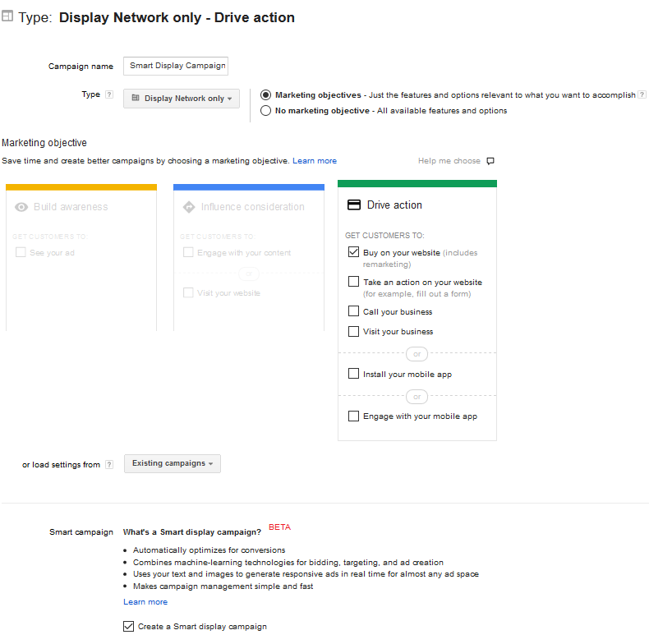Click the Help me choose link
The image size is (649, 644).
449,161
